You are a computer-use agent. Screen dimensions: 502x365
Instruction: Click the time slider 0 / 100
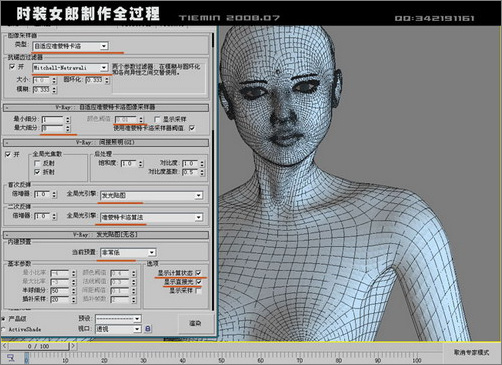38,346
